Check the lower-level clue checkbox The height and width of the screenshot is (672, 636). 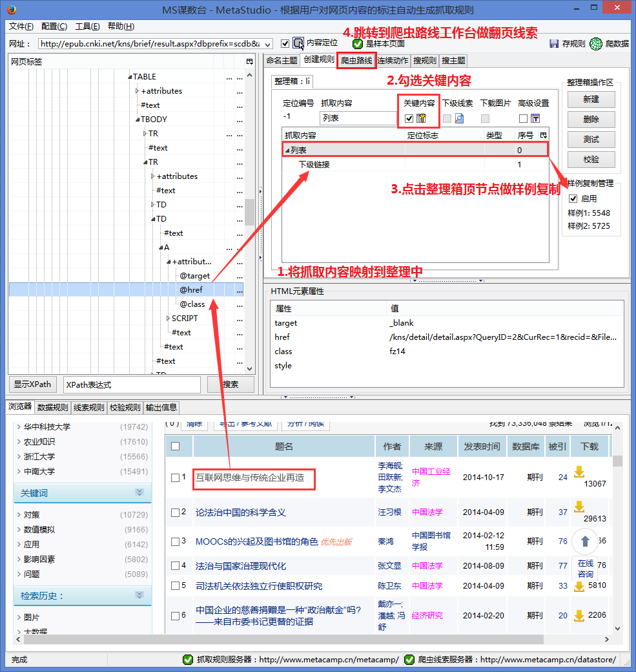coord(447,118)
